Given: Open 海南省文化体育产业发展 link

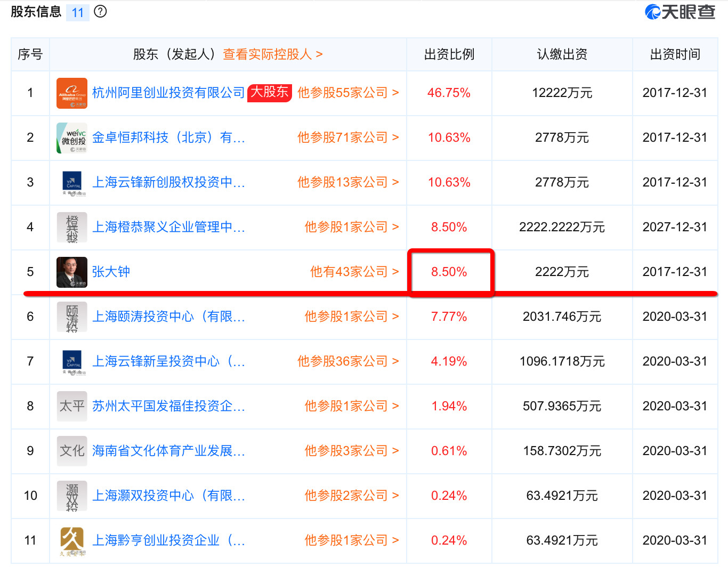Looking at the screenshot, I should [168, 451].
